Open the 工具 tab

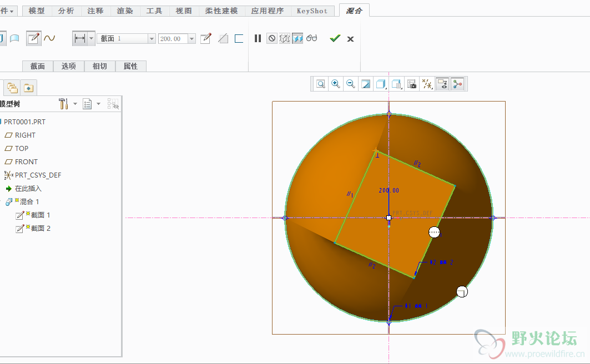click(x=154, y=11)
